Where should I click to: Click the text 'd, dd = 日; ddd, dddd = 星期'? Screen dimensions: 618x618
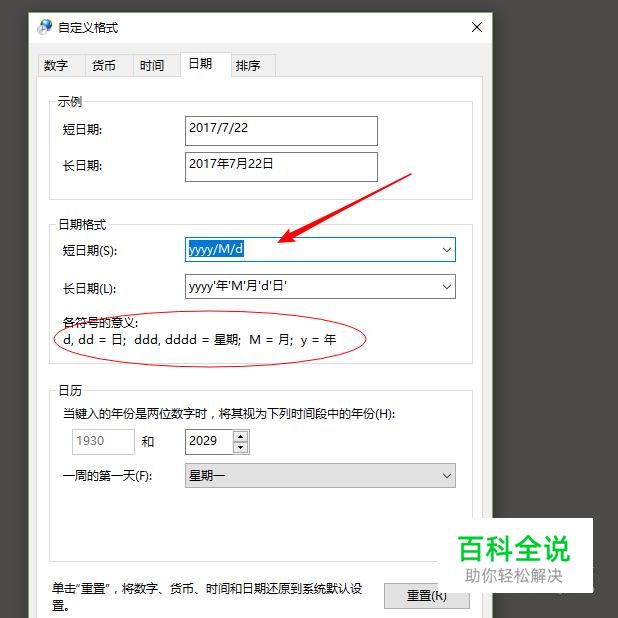(x=152, y=340)
